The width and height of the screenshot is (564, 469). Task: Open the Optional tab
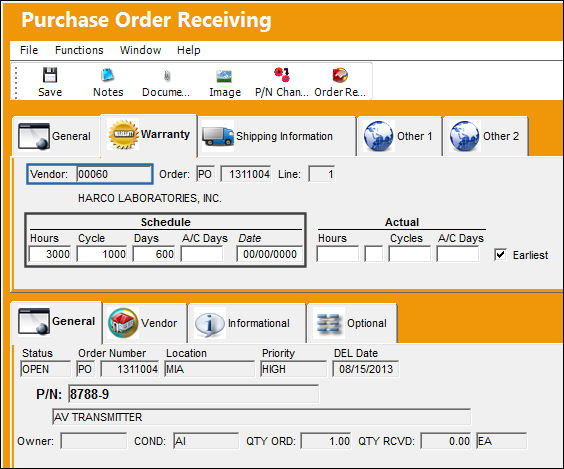coord(352,323)
